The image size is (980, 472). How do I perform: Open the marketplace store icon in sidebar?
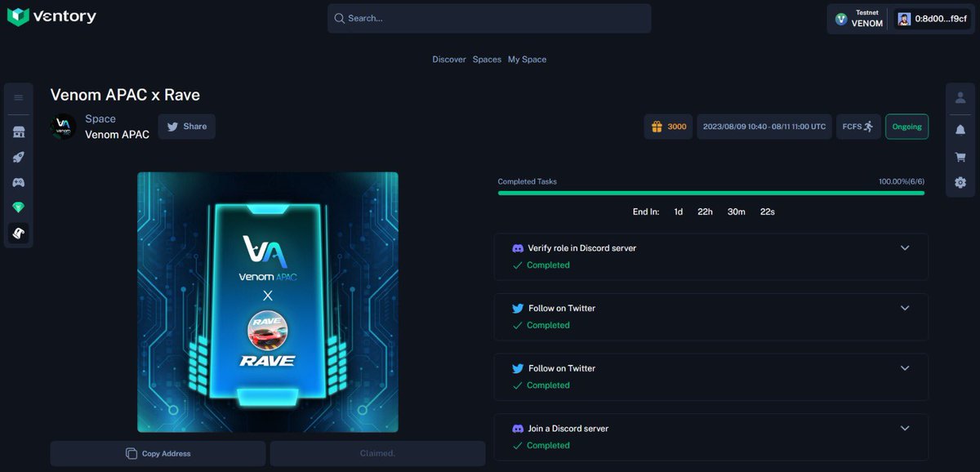[18, 132]
